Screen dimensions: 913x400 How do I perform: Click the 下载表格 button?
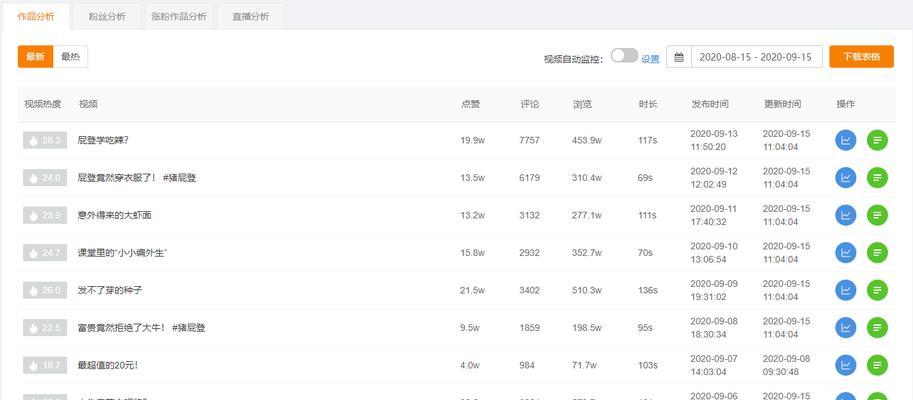click(x=861, y=56)
